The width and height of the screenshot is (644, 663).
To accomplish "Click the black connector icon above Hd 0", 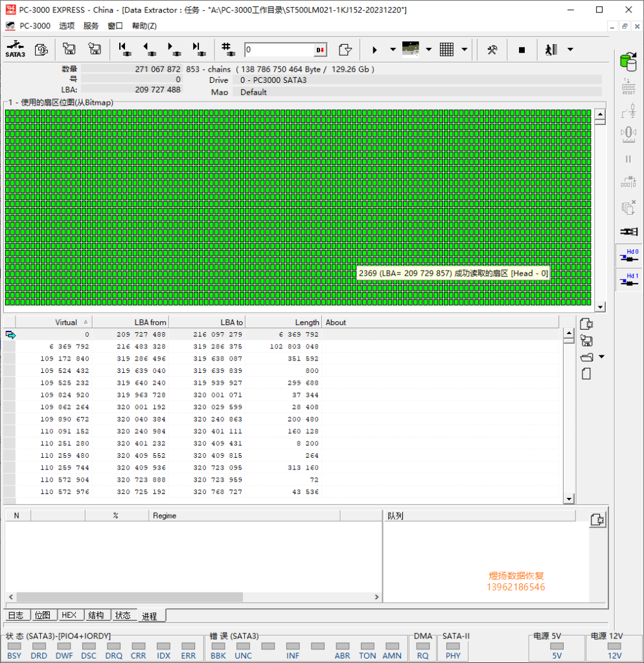I will [x=628, y=231].
